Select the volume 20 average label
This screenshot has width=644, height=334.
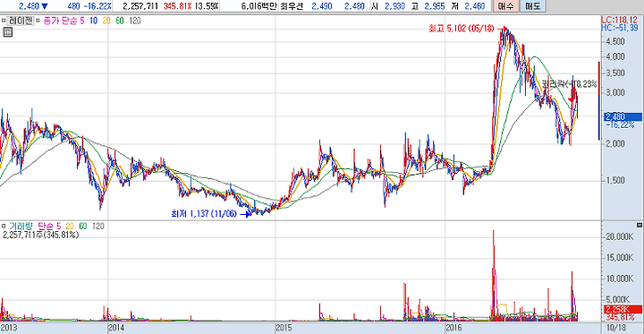(71, 226)
